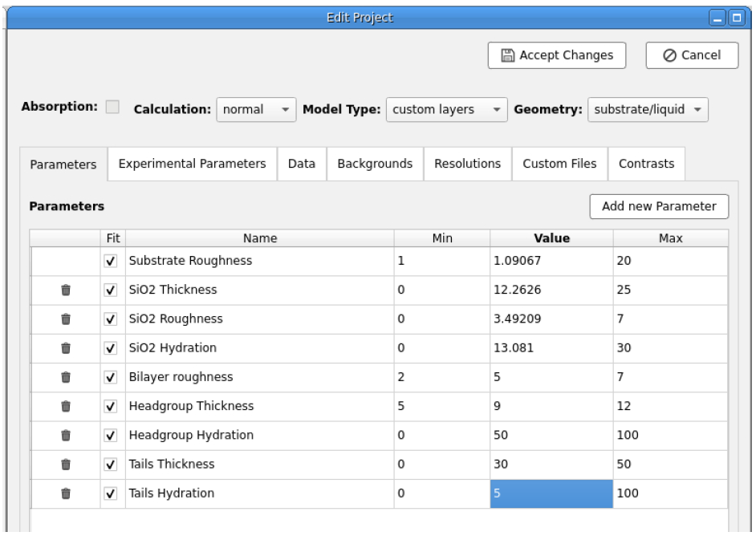
Task: Select SiO2 Thickness value 12.2626
Action: (551, 290)
